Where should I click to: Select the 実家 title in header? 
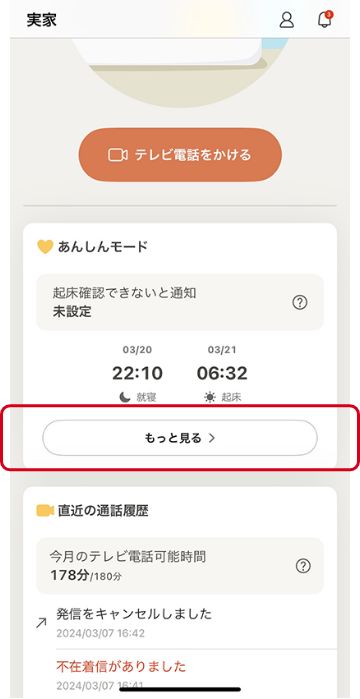[x=41, y=20]
